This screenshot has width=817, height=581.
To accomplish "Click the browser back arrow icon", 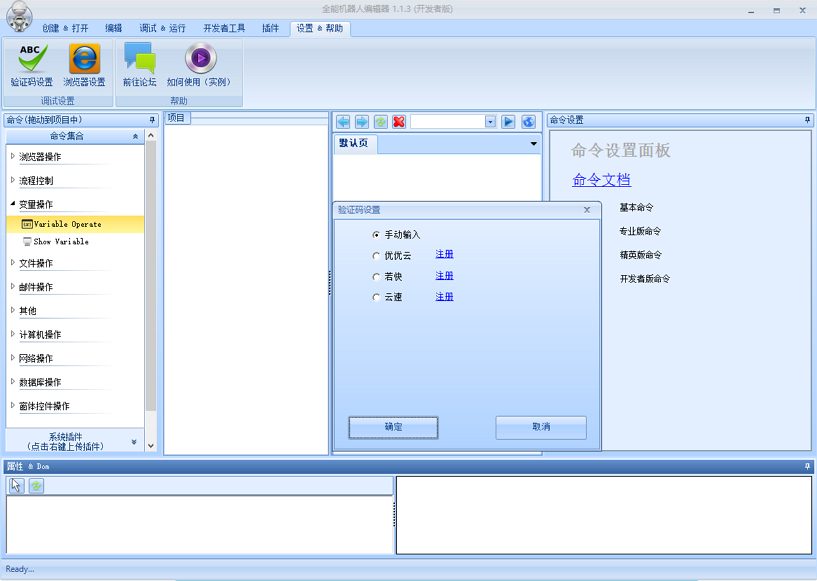I will tap(343, 122).
